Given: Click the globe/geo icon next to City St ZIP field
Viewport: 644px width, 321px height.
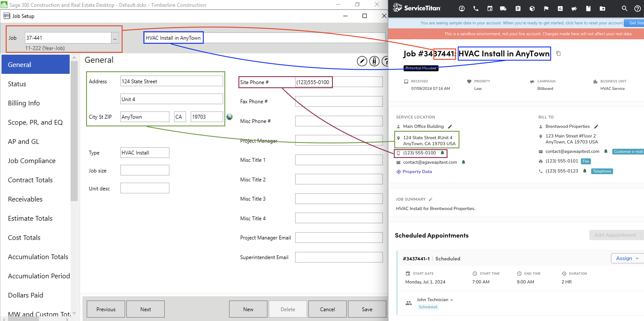Looking at the screenshot, I should (229, 117).
